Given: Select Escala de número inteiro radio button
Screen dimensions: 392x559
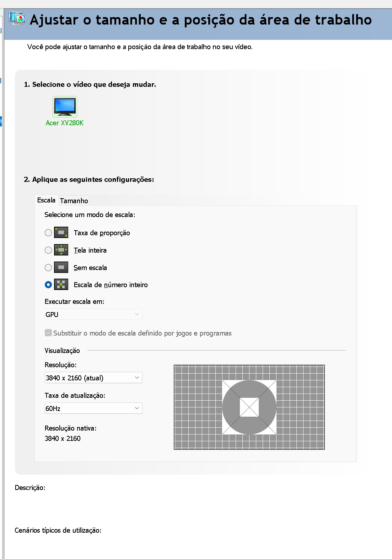Looking at the screenshot, I should click(x=48, y=285).
